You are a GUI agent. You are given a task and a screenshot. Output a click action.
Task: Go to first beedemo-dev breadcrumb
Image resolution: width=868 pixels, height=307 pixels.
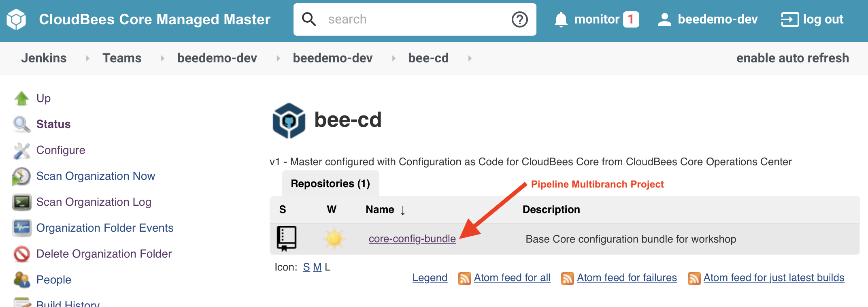[x=217, y=58]
